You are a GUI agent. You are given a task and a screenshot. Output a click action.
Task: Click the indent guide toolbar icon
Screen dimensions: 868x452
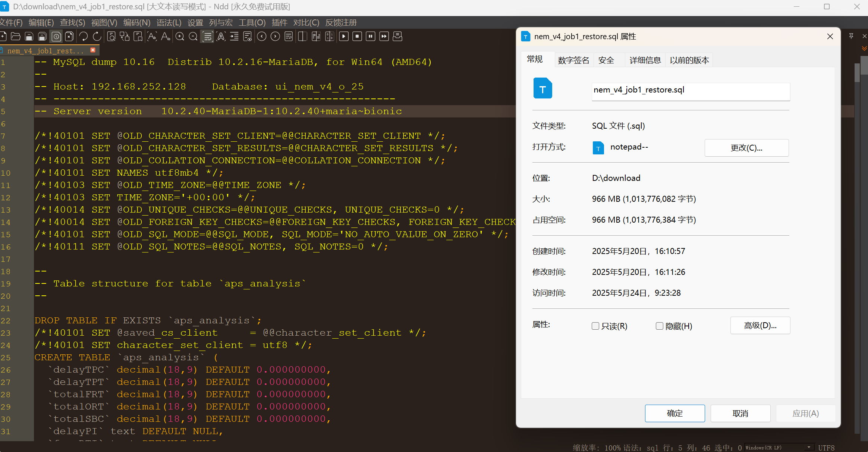pos(234,36)
